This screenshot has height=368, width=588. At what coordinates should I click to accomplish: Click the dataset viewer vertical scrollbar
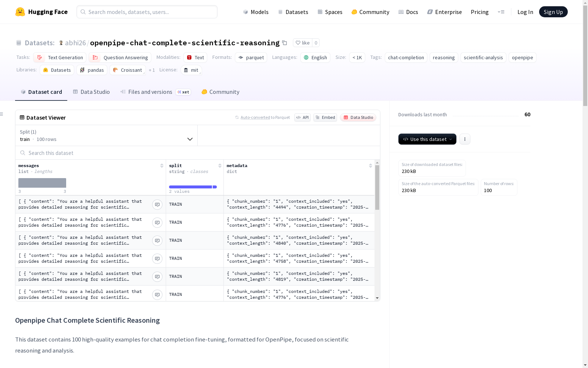tap(377, 188)
